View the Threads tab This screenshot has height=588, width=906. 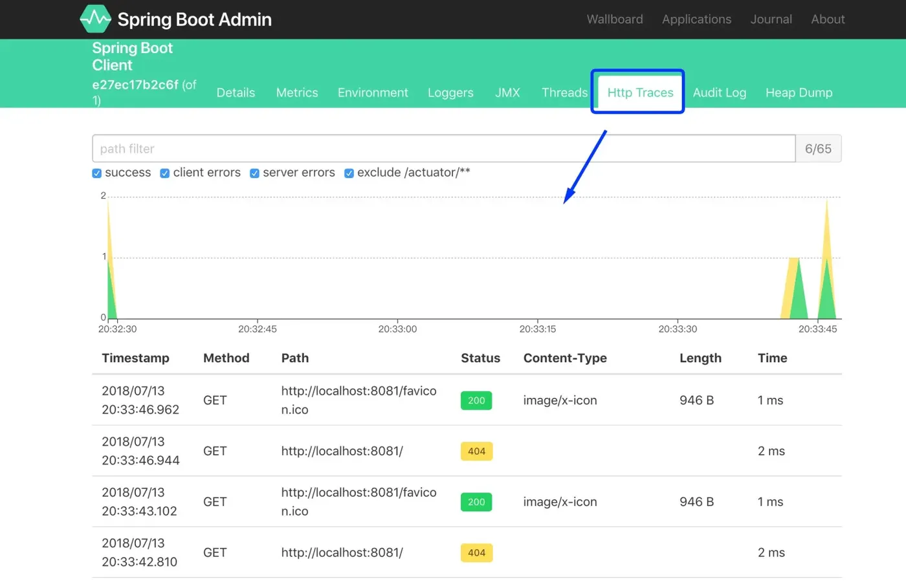[564, 93]
